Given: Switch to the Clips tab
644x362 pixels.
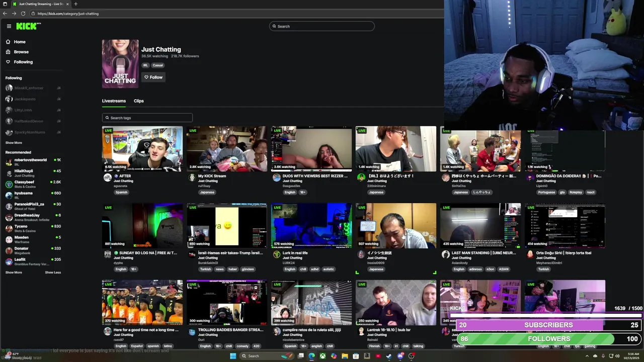Looking at the screenshot, I should pos(139,101).
